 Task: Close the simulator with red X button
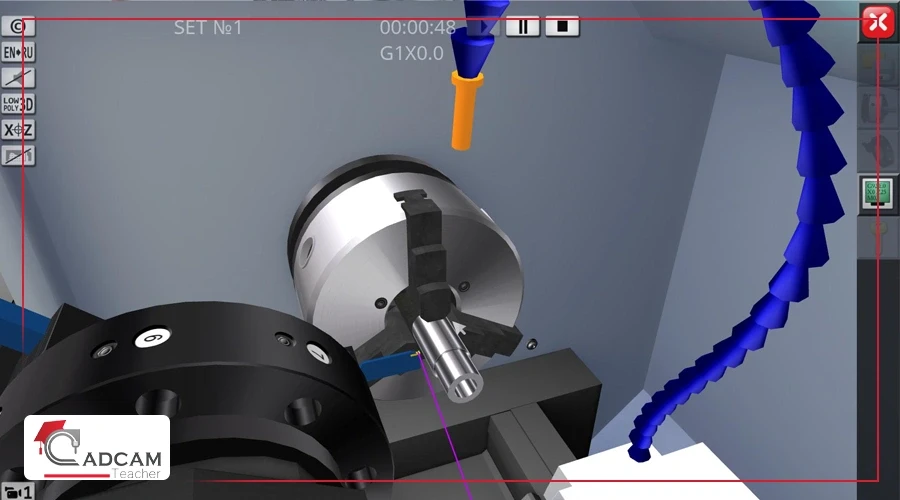click(878, 23)
